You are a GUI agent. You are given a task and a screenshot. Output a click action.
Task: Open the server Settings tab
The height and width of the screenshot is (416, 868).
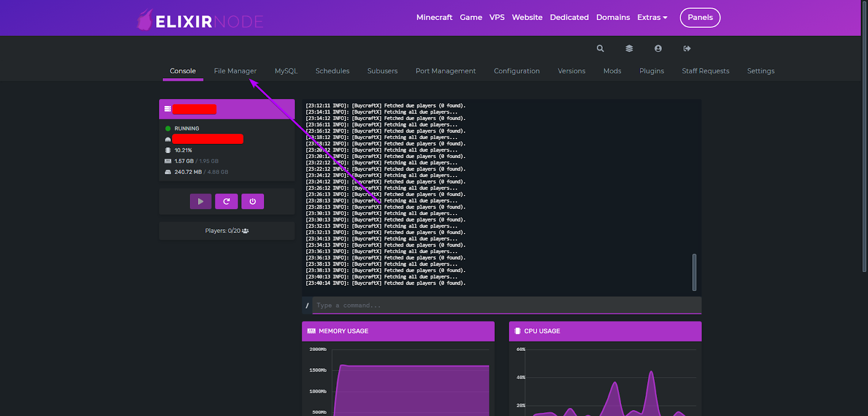761,71
